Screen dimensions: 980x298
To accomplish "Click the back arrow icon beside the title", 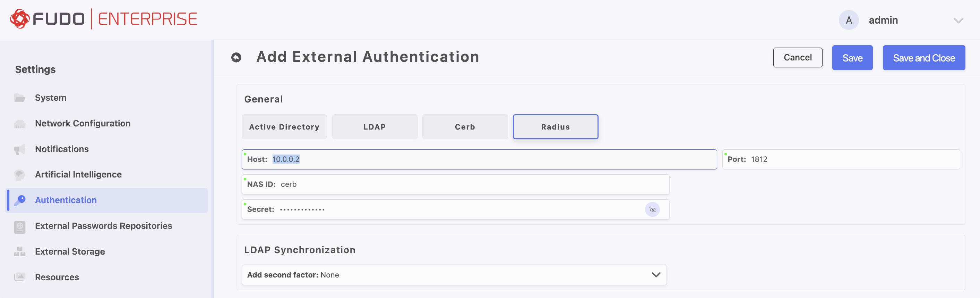I will [236, 57].
